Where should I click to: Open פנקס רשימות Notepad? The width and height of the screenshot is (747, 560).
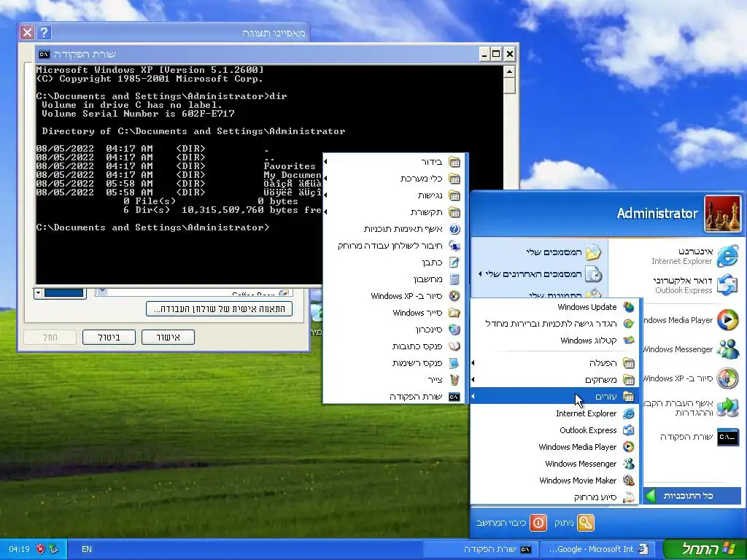pos(395,363)
